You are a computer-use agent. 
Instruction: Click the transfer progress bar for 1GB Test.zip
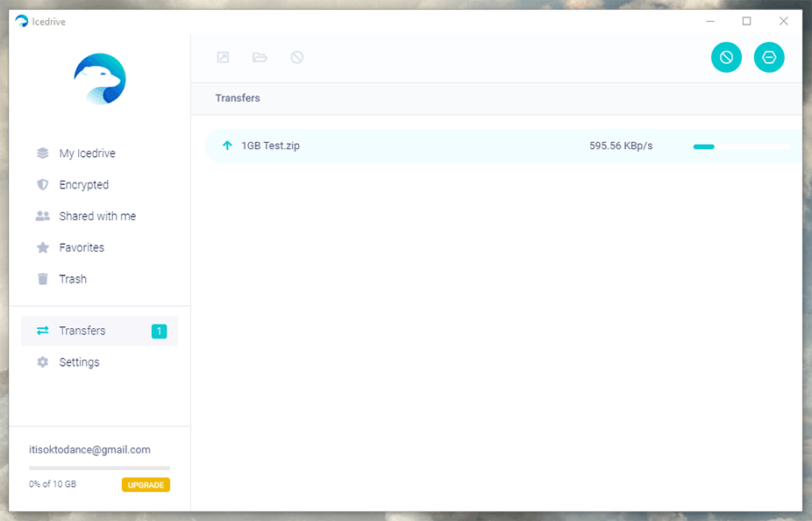(741, 146)
